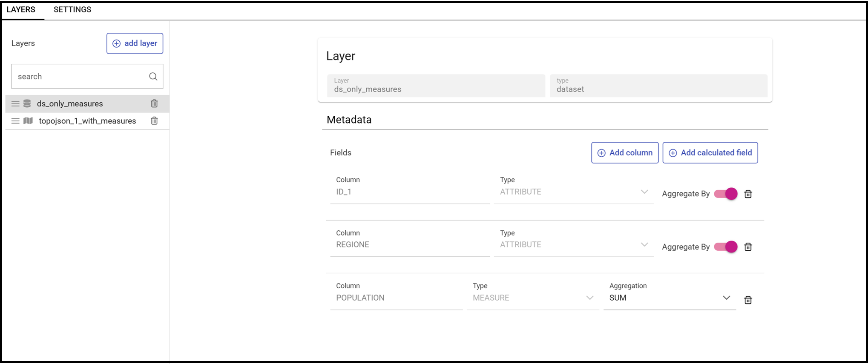
Task: Select the topojson_1_with_measures layer
Action: tap(87, 121)
